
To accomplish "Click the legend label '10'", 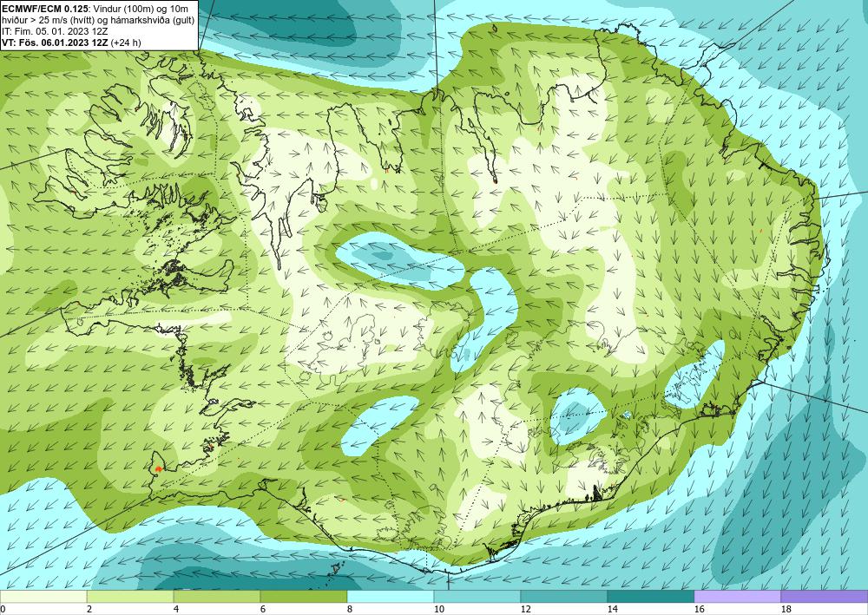I will tap(438, 610).
